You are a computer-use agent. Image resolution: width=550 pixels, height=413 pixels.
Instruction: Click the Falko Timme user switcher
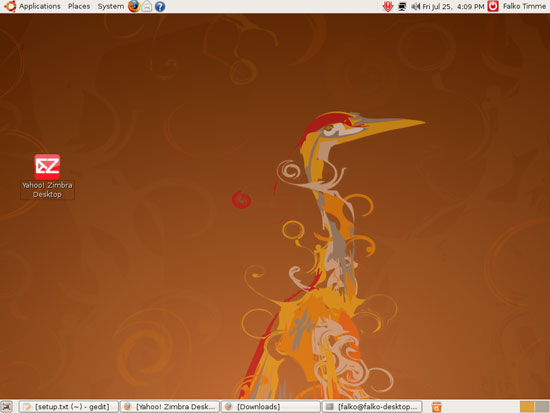(524, 6)
